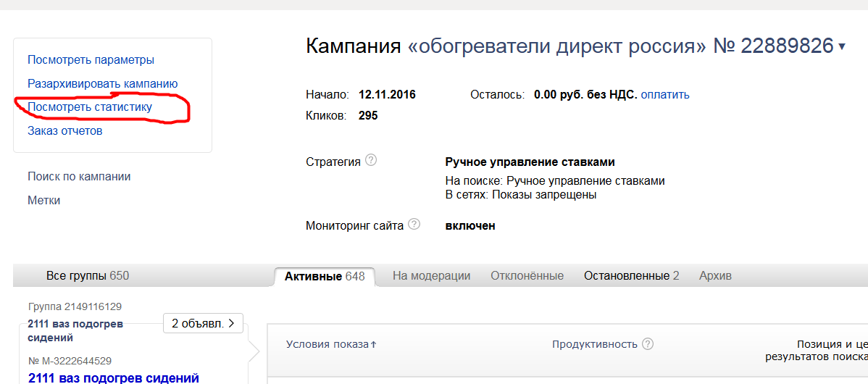
Task: Open ad title 2111 ваз подогрев сидений
Action: click(x=113, y=377)
